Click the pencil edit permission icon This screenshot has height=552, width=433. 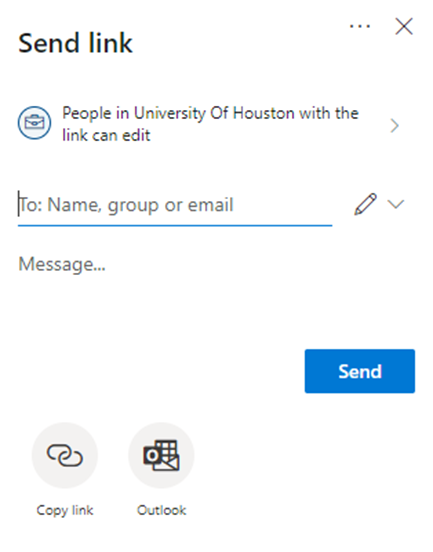365,204
